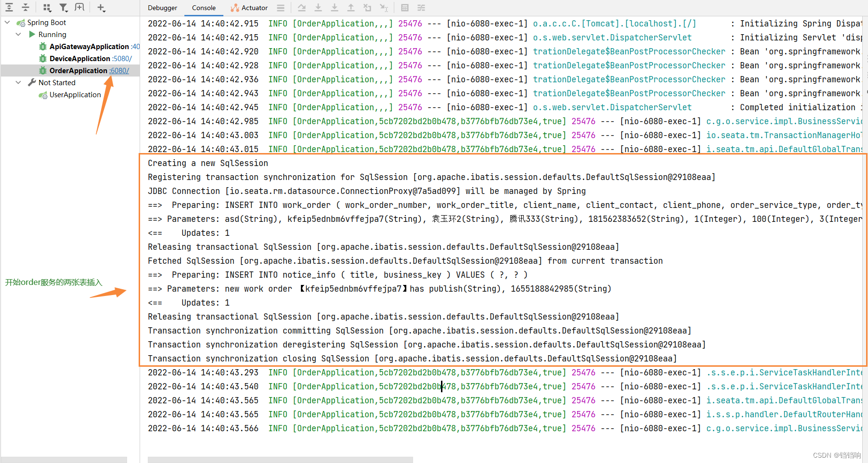Click the Add Service plus icon
Viewport: 868px width, 463px height.
point(101,8)
